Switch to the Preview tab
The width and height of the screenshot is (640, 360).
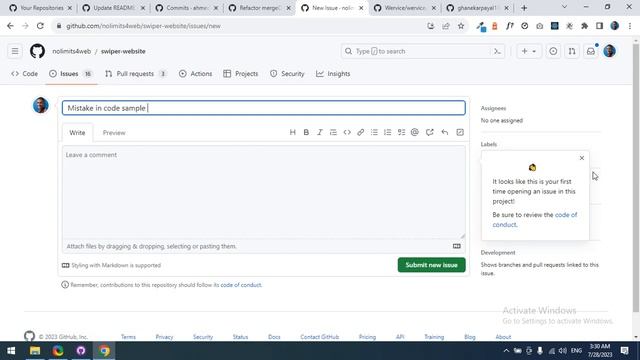[114, 133]
